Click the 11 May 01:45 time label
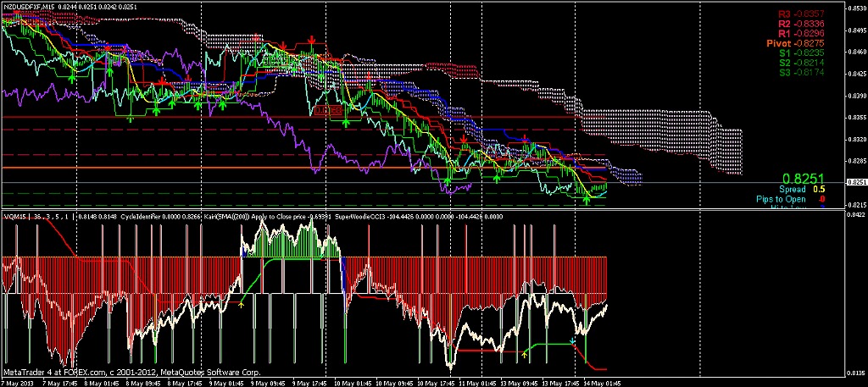 (478, 383)
